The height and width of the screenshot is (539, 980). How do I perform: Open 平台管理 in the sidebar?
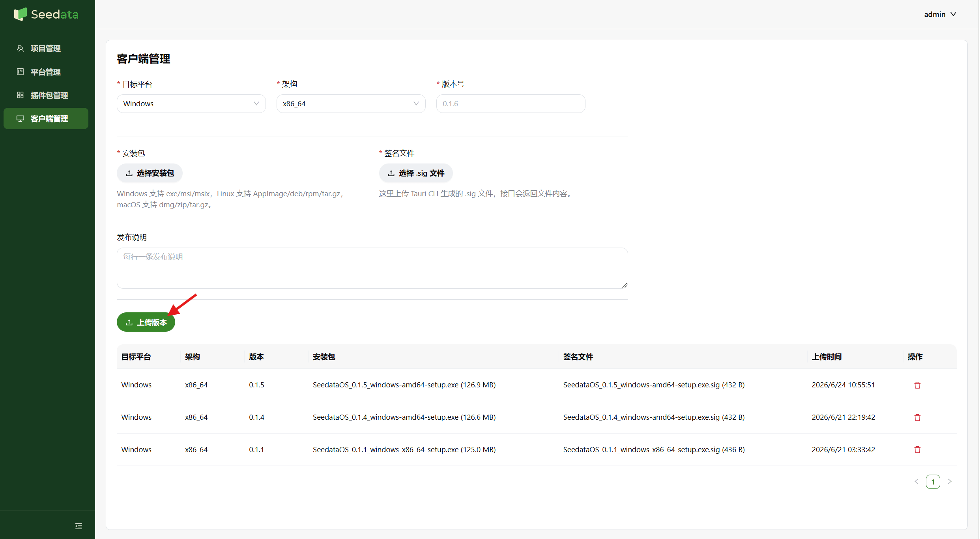[46, 72]
